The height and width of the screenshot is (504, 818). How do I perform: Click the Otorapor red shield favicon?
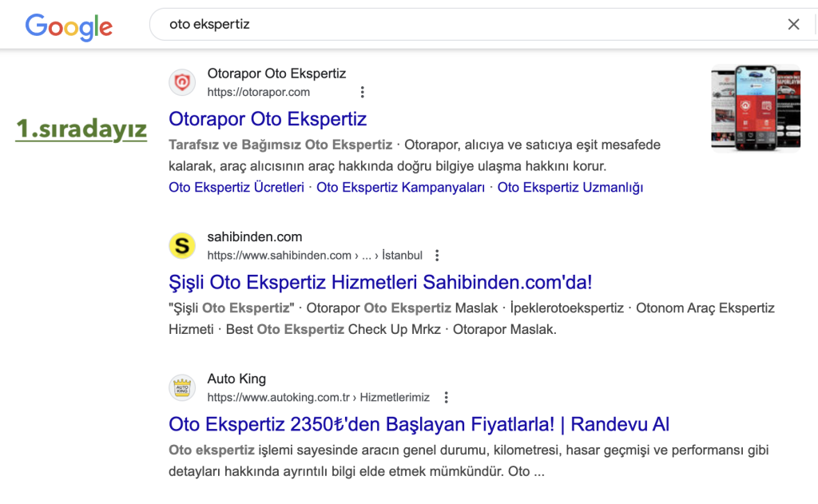point(182,82)
